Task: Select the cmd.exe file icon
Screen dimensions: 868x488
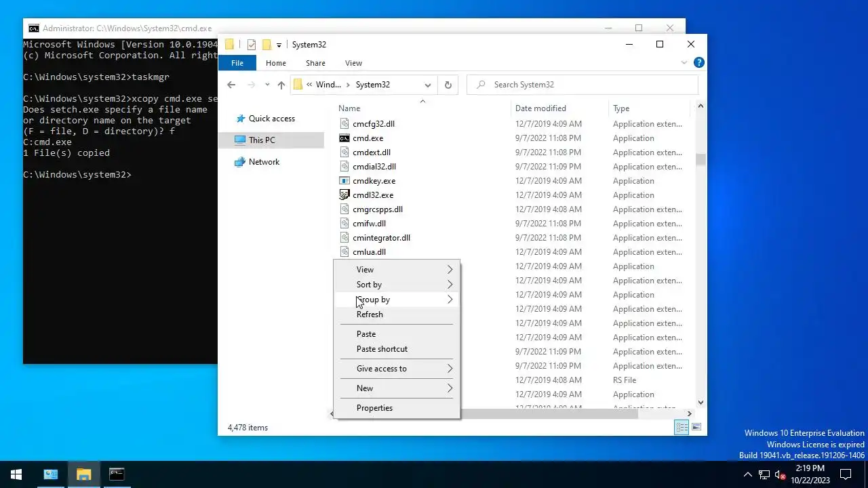Action: 344,138
